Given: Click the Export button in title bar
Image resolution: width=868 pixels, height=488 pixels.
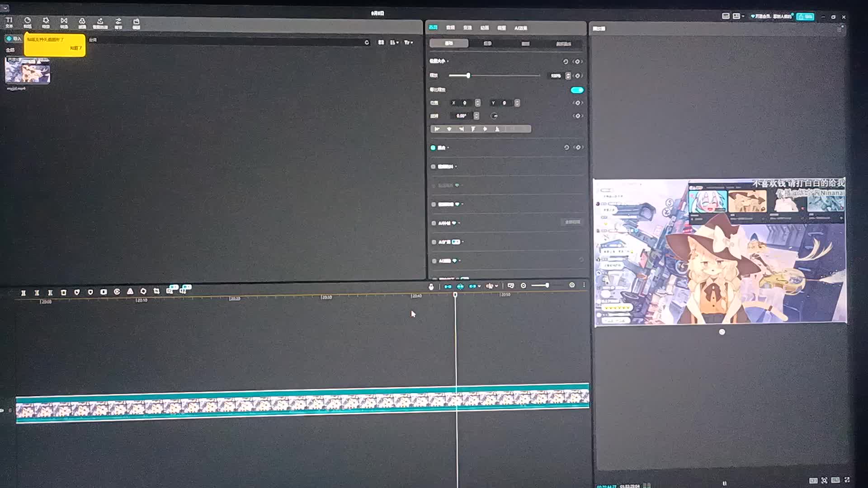Looking at the screenshot, I should [x=805, y=17].
